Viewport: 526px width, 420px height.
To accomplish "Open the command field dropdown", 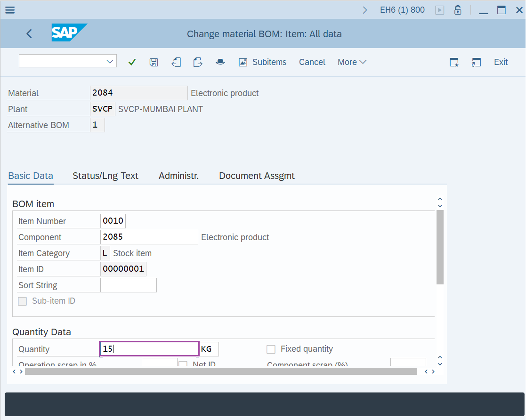I will (110, 61).
